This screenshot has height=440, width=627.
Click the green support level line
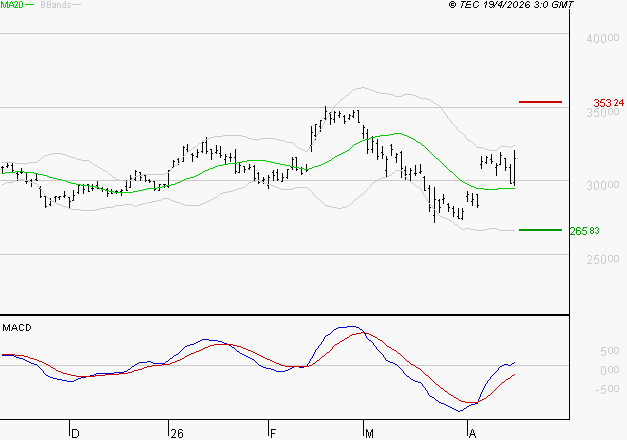[540, 230]
